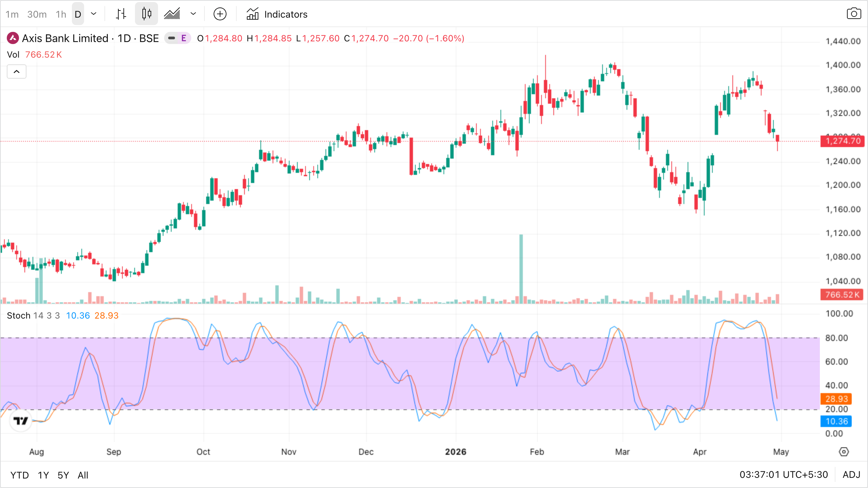
Task: Click the TradingView logo watermark button
Action: pos(21,421)
